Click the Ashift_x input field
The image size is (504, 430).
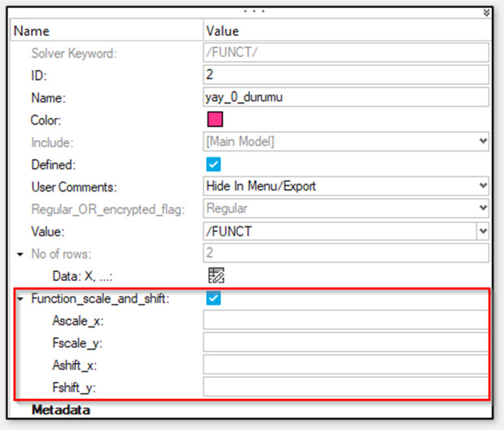346,365
